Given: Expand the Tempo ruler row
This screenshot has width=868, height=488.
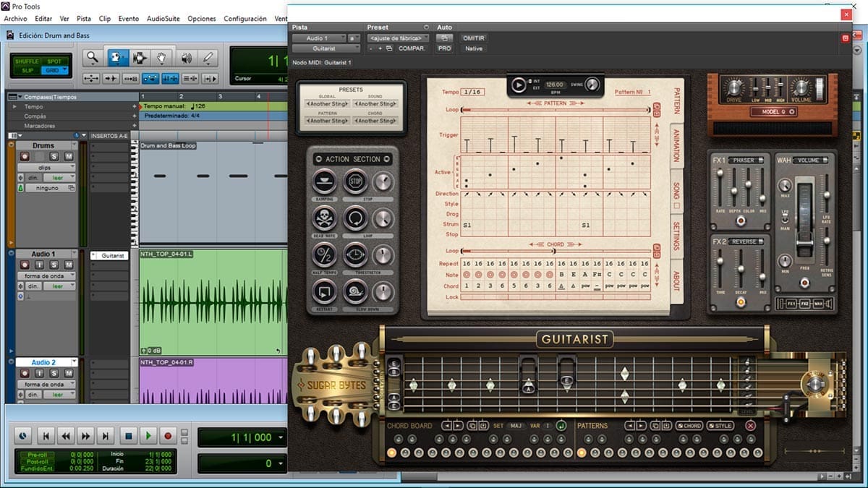Looking at the screenshot, I should tap(16, 106).
